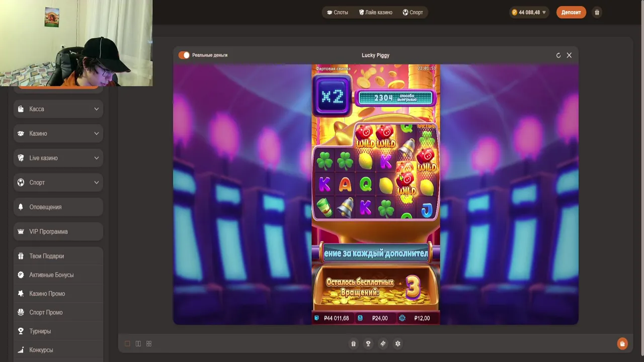This screenshot has width=644, height=362.
Task: Click the orange Депозит button
Action: [x=571, y=12]
